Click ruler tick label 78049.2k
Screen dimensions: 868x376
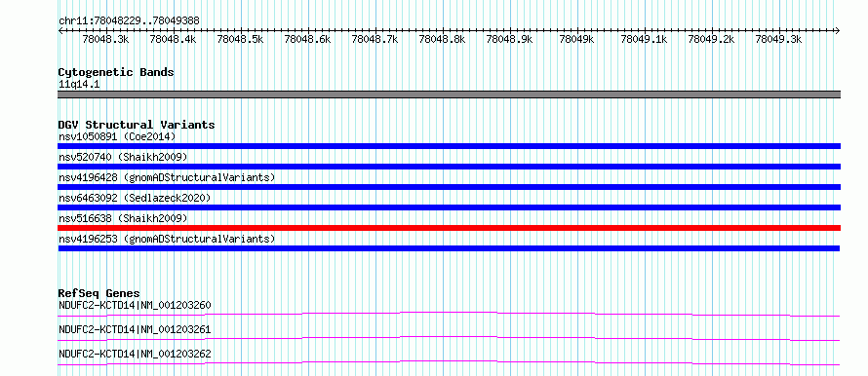[x=711, y=39]
